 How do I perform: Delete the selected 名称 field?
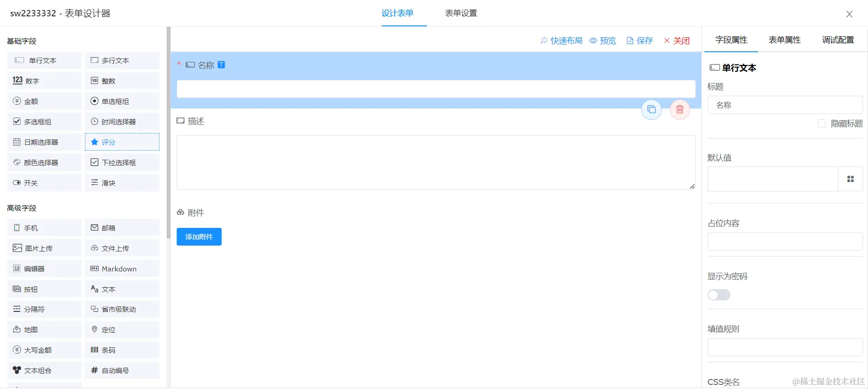(680, 109)
